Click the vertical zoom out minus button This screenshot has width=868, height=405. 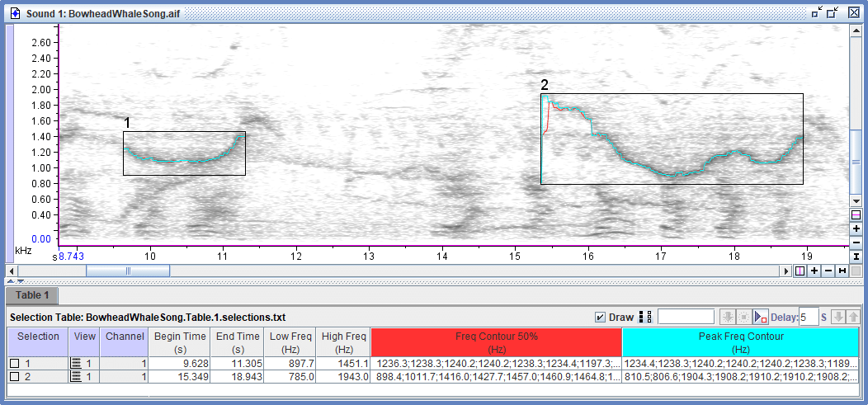[x=856, y=242]
